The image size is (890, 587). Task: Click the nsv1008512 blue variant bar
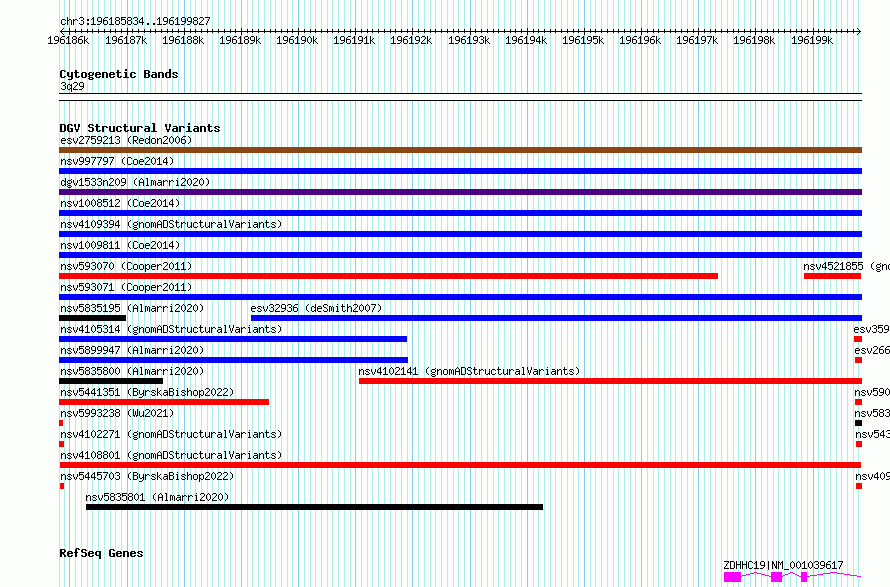(x=460, y=213)
